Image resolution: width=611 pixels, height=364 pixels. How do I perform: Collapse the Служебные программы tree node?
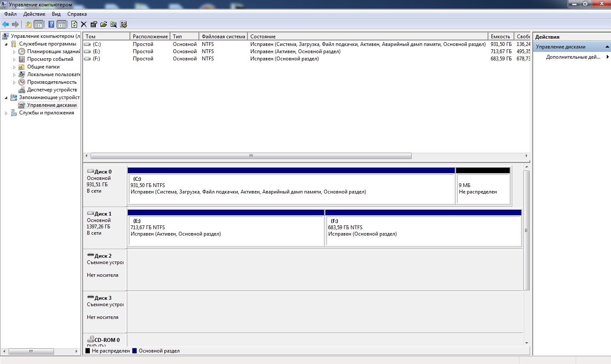(6, 44)
